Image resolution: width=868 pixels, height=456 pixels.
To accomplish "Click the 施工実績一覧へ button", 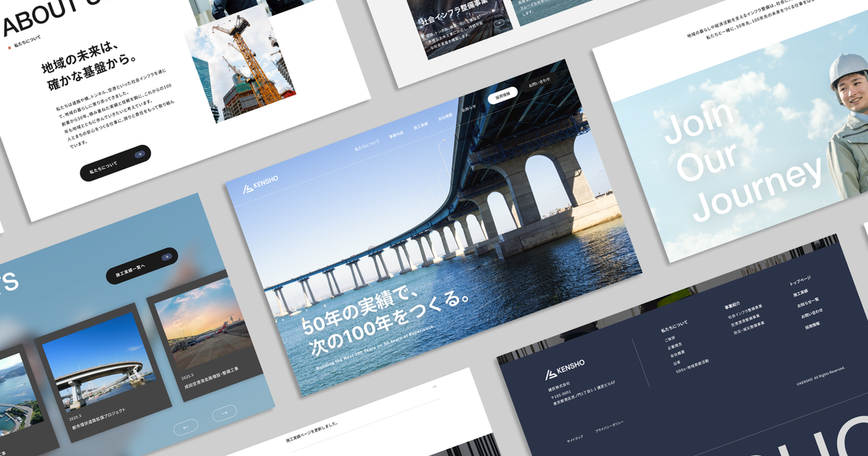I will [142, 266].
